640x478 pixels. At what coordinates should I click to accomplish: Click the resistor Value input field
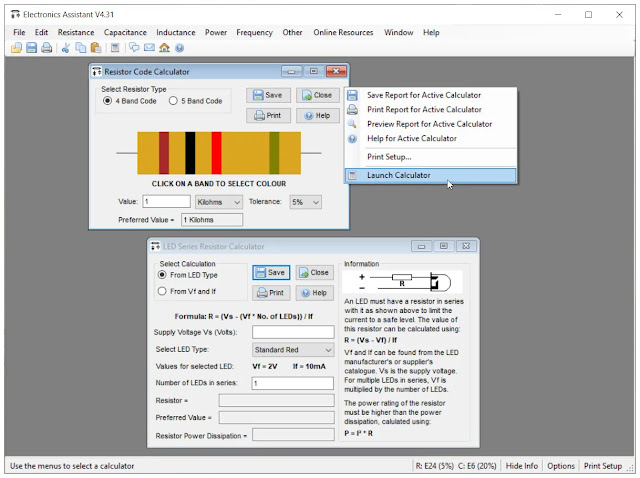pos(167,202)
